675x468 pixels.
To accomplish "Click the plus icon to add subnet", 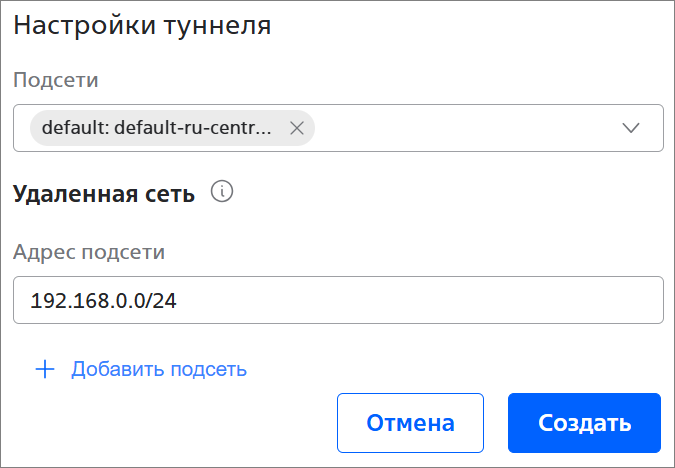I will click(x=44, y=369).
